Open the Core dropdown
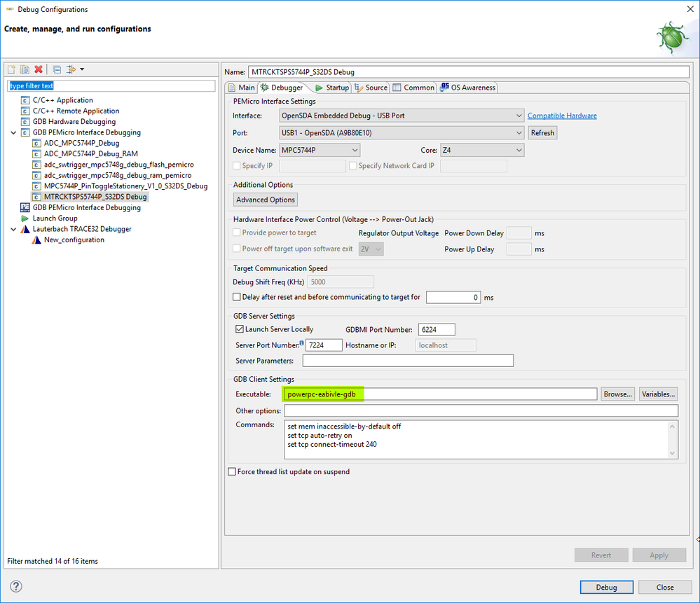 pyautogui.click(x=482, y=150)
